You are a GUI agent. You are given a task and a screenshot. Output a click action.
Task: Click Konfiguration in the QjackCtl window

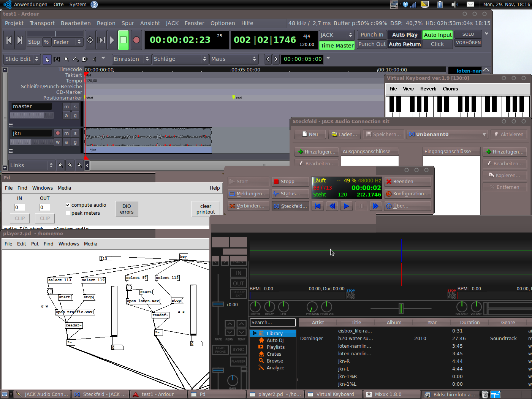(x=408, y=194)
